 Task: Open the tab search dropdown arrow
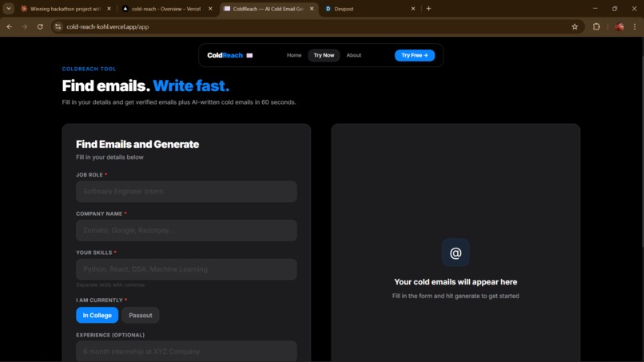click(8, 9)
